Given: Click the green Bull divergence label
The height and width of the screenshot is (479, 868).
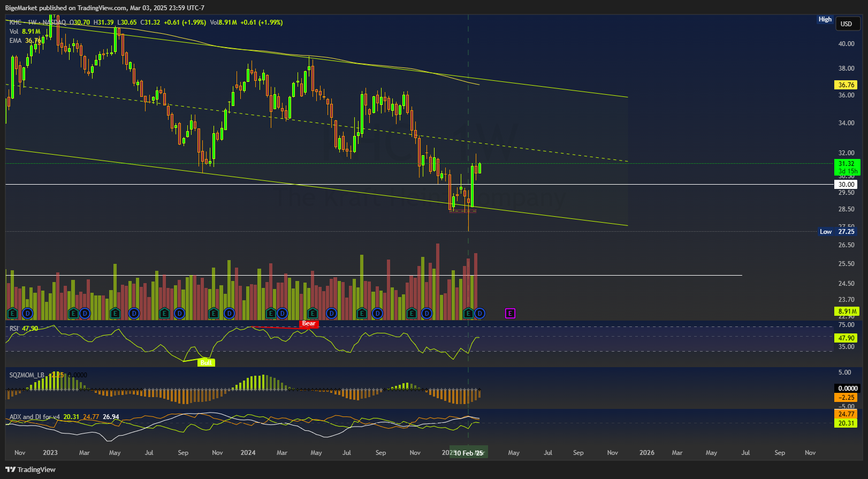Looking at the screenshot, I should [206, 363].
